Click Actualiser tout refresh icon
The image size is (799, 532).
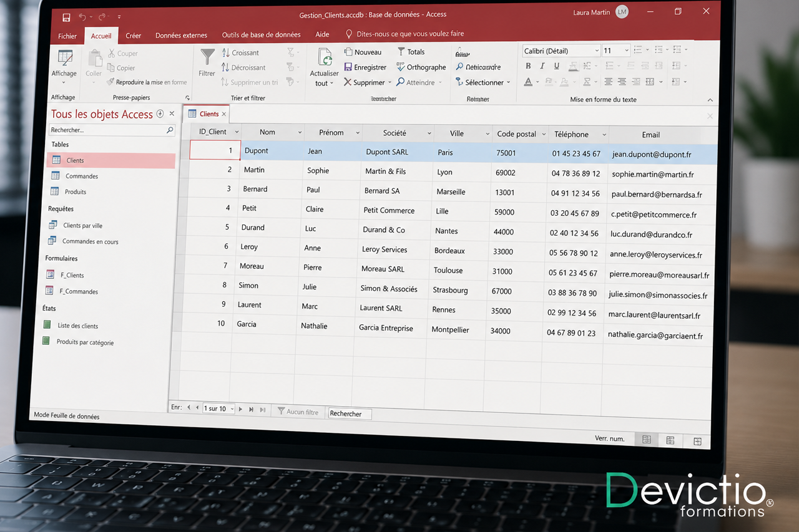(325, 57)
